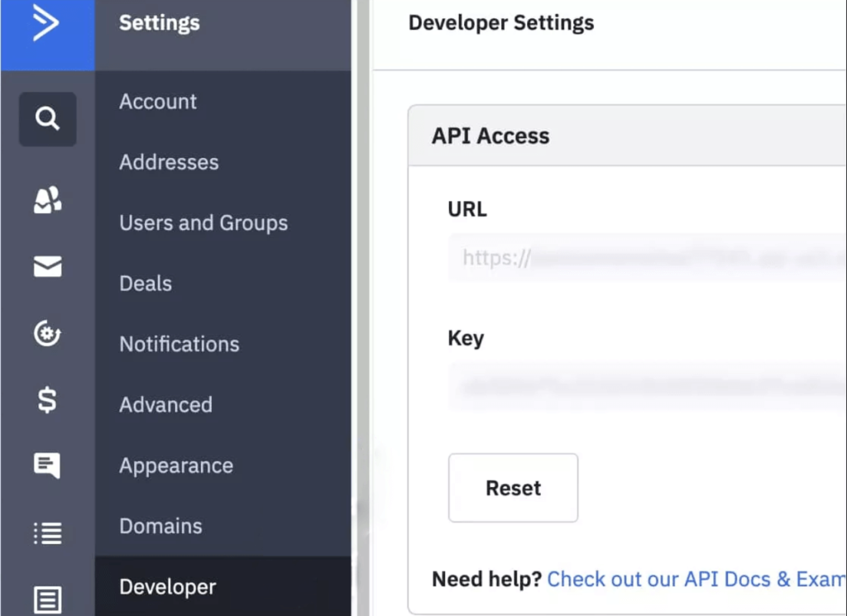The image size is (847, 616).
Task: Open the Campaigns envelope icon
Action: [47, 267]
